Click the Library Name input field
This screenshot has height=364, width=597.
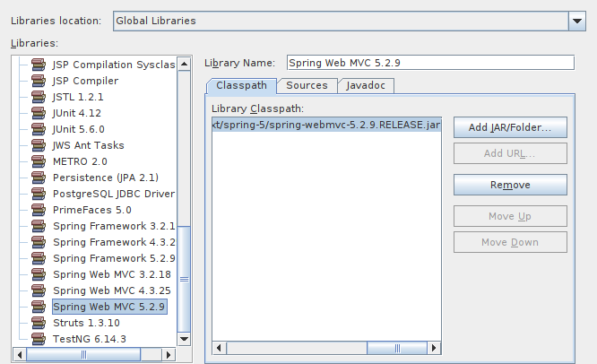430,63
